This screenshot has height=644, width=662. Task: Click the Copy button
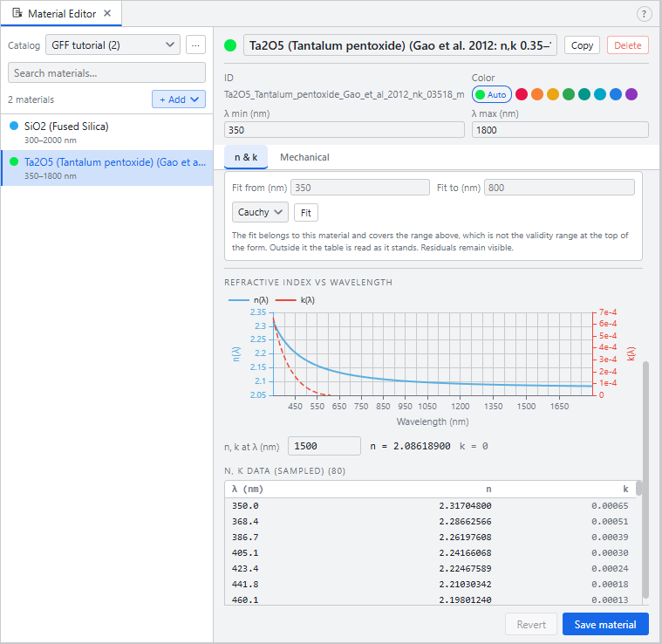(582, 45)
